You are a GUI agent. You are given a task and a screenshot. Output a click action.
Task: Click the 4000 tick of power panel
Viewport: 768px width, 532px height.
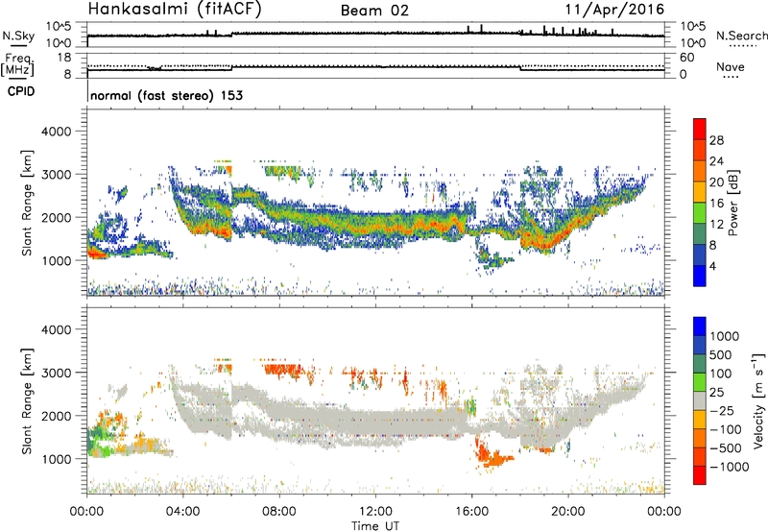click(56, 132)
